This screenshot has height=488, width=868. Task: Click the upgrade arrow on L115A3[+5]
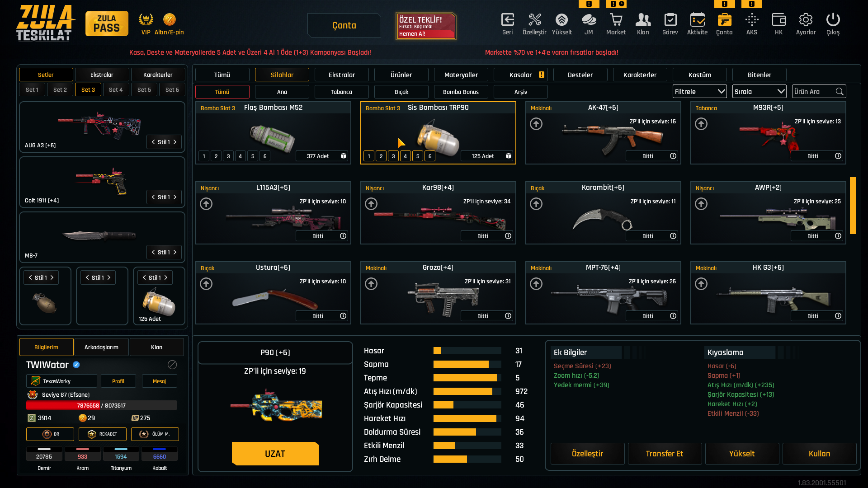click(x=206, y=204)
